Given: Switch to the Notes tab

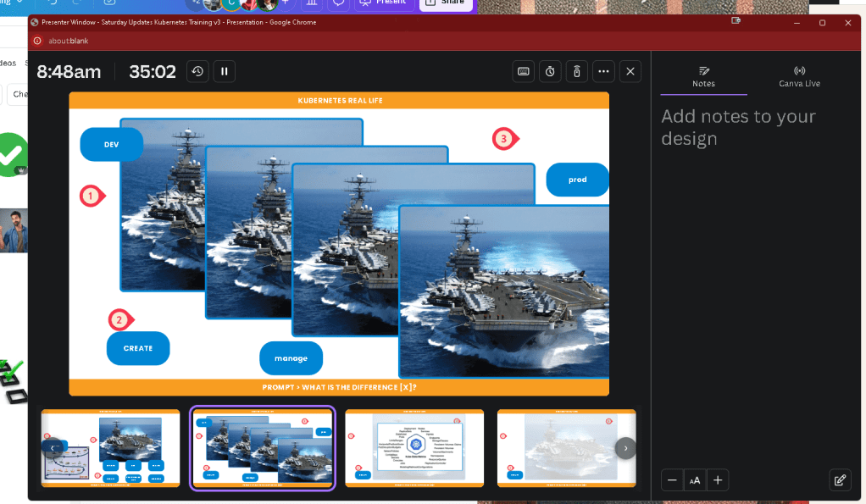Looking at the screenshot, I should 703,77.
